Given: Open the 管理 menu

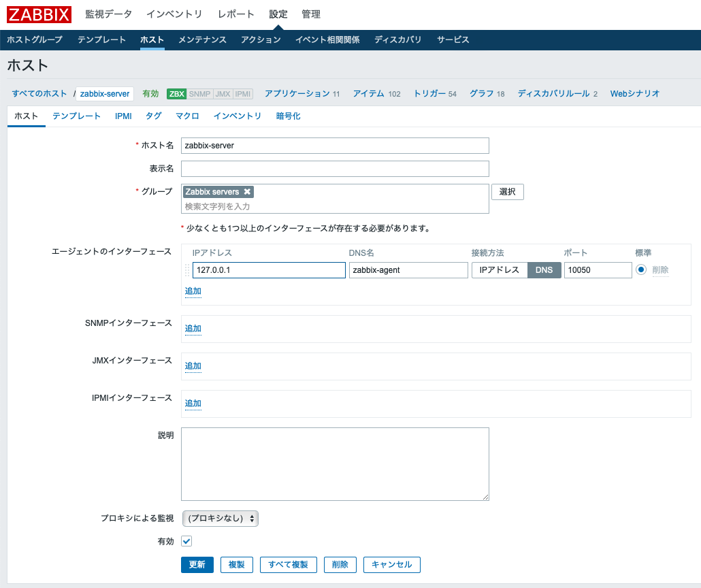Looking at the screenshot, I should [x=311, y=14].
